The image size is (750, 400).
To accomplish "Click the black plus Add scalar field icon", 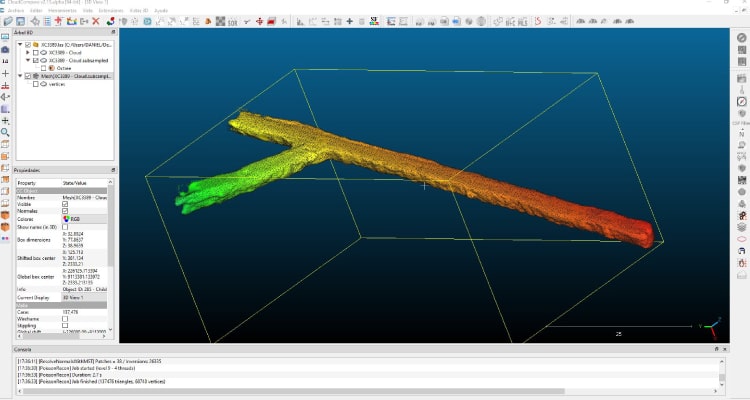I will pos(350,21).
